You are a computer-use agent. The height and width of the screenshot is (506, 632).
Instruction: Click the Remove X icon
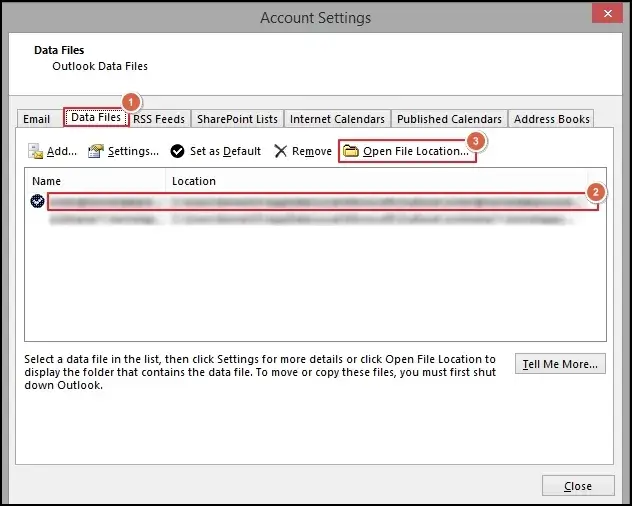click(x=281, y=151)
